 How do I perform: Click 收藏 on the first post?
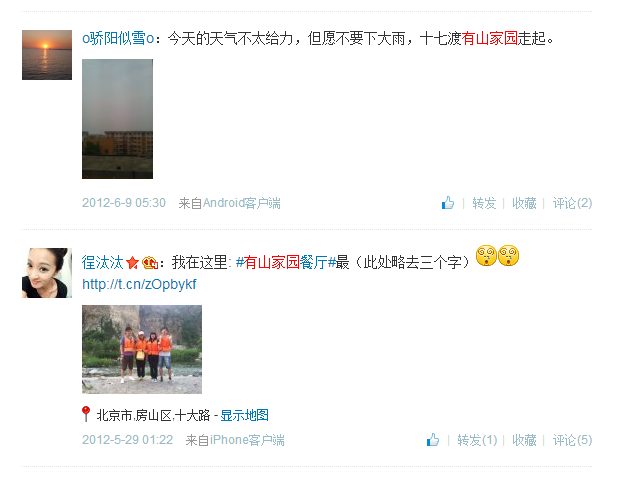tap(524, 203)
